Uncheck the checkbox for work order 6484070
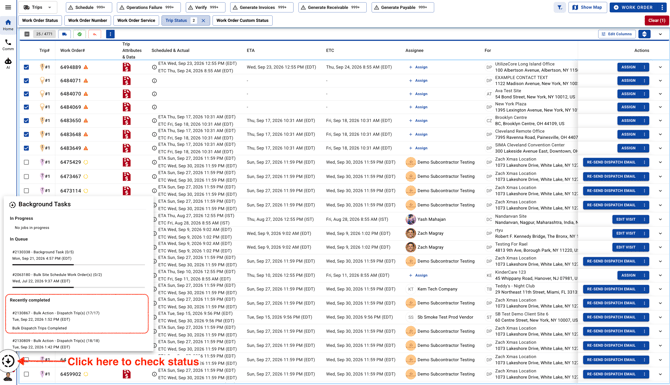The height and width of the screenshot is (385, 670). click(26, 94)
